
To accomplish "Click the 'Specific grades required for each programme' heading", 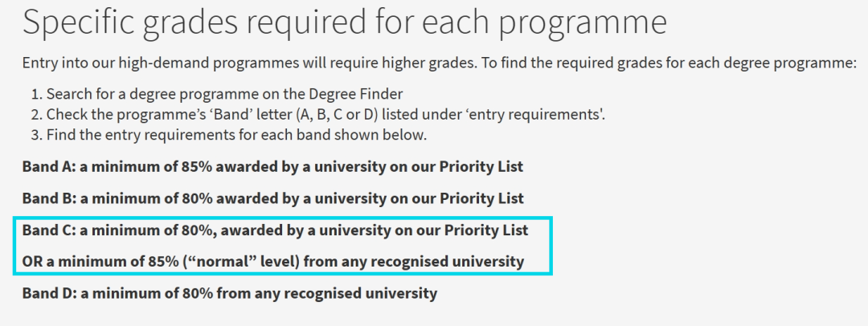I will [344, 22].
